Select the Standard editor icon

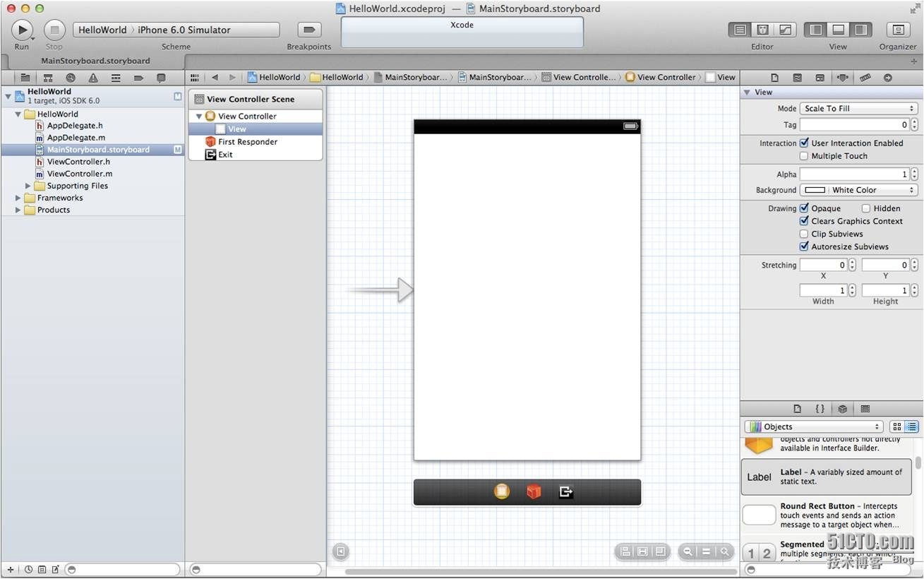[740, 30]
